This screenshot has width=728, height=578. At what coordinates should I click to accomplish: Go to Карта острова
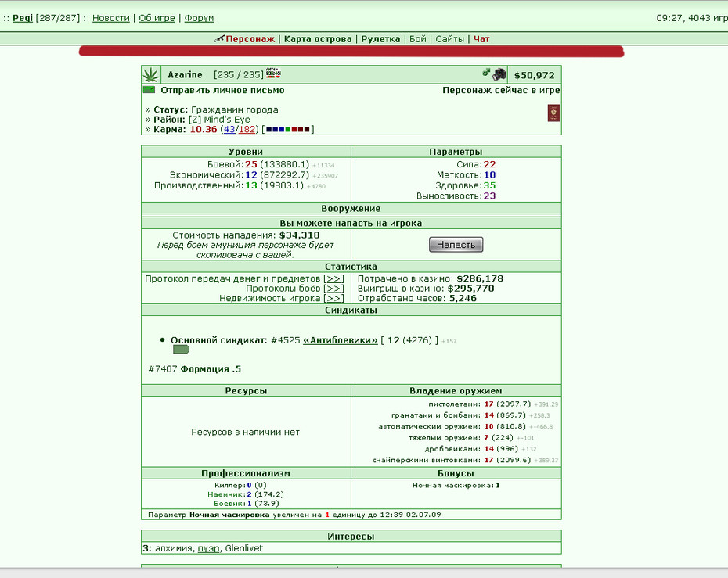coord(318,39)
